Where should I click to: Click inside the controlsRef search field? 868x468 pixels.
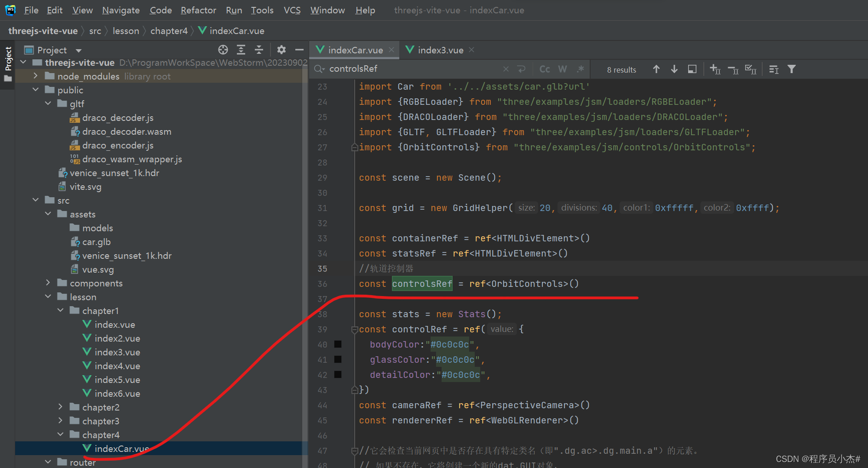point(414,69)
